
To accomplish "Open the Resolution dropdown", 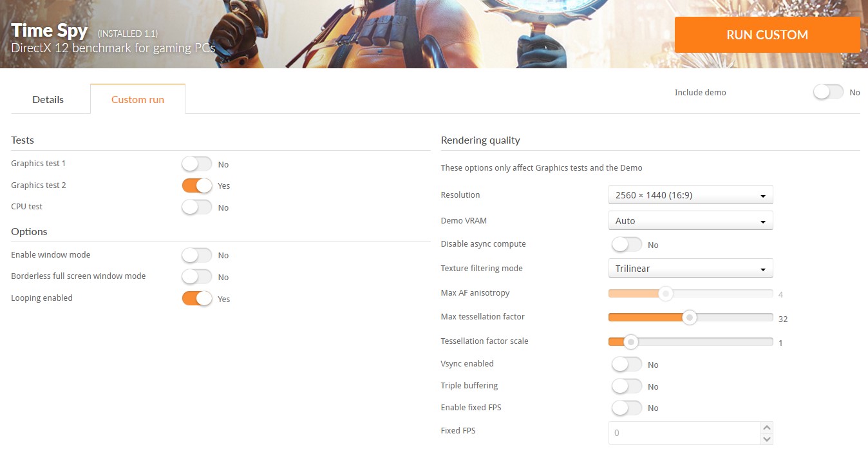I will click(690, 195).
